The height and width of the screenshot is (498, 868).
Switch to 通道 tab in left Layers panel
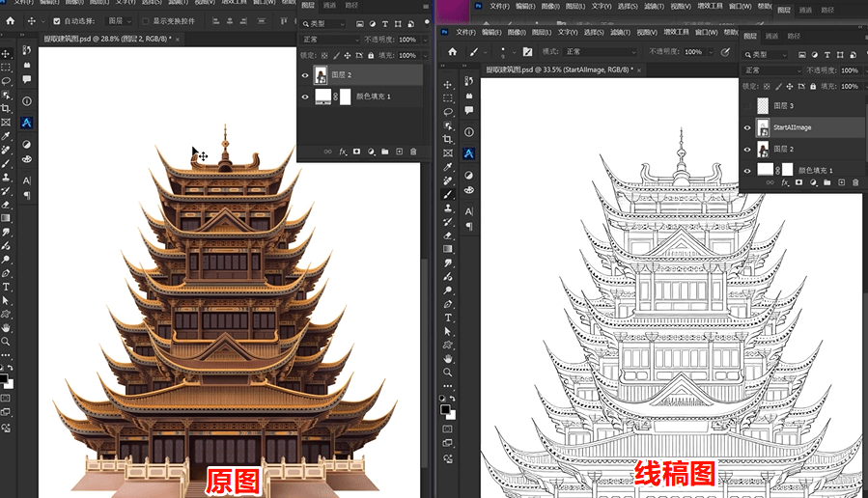pyautogui.click(x=330, y=5)
